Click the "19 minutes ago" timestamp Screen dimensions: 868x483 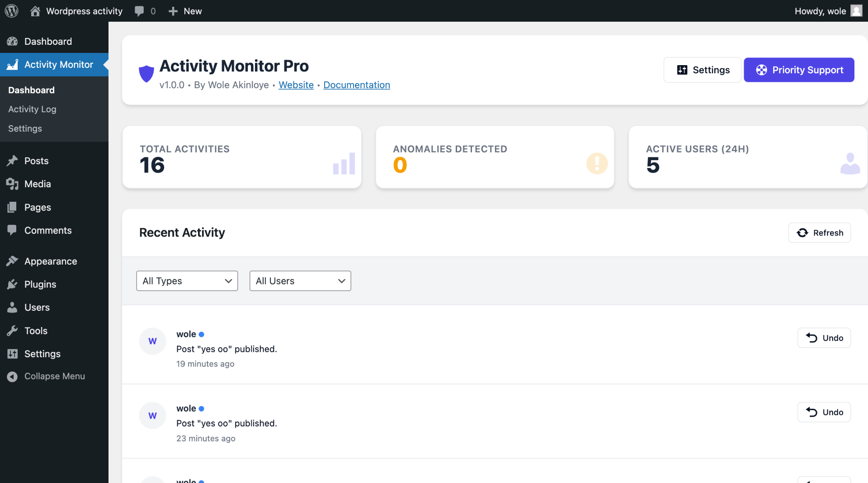coord(205,364)
